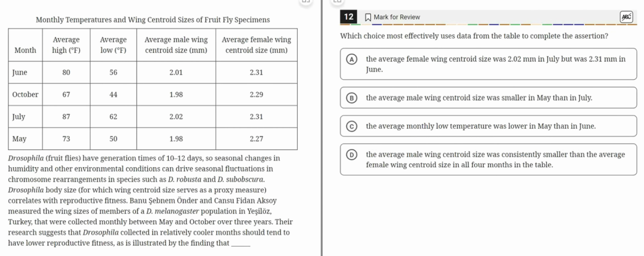Pick answer about monthly low temperature in May
This screenshot has height=256, width=644.
[489, 126]
